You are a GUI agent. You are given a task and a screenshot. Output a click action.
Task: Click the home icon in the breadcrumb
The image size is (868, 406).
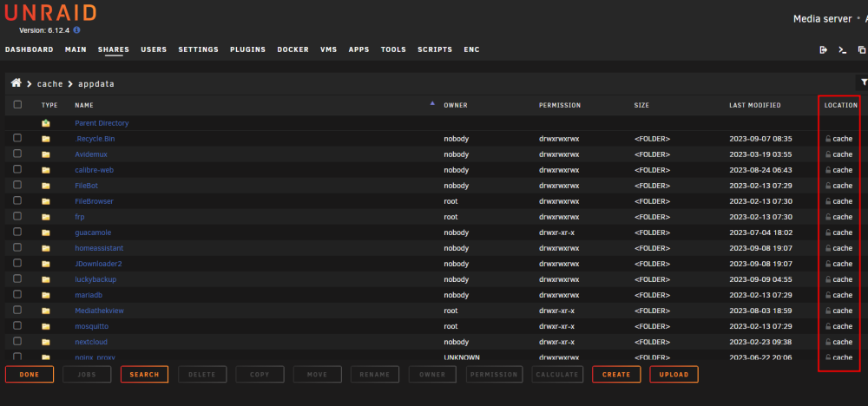(16, 83)
